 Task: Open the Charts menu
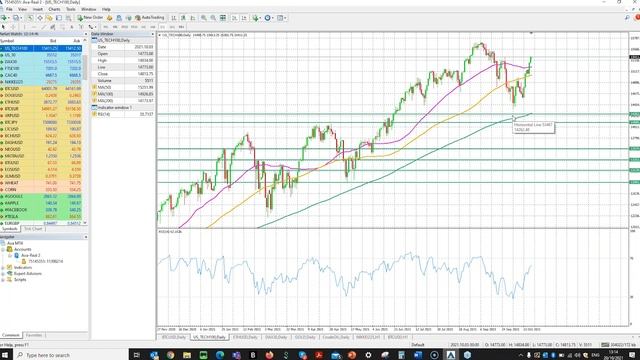click(x=54, y=9)
